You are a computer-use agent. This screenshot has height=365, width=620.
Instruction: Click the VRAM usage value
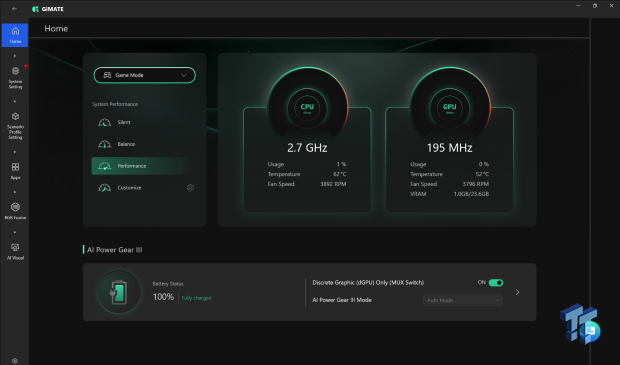point(471,194)
